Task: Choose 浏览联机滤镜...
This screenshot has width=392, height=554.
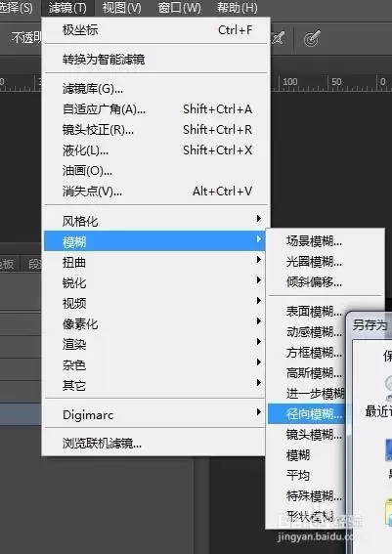Action: [154, 443]
